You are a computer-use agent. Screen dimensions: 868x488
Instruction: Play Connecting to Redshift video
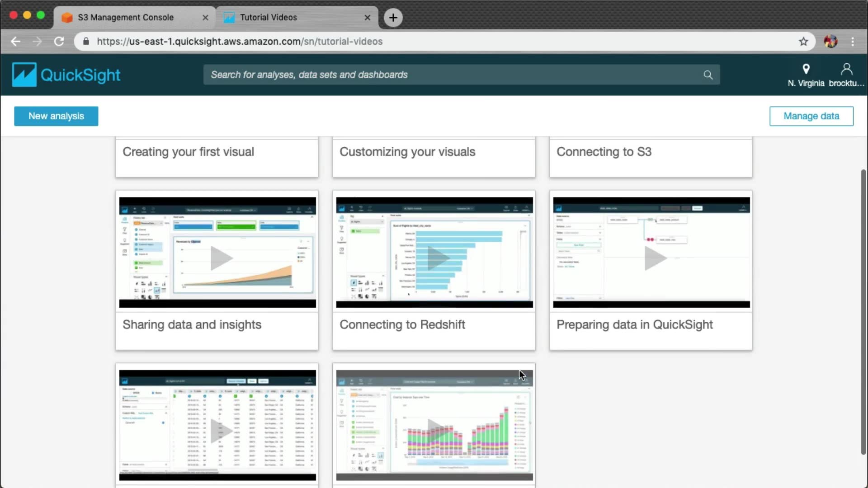[437, 258]
